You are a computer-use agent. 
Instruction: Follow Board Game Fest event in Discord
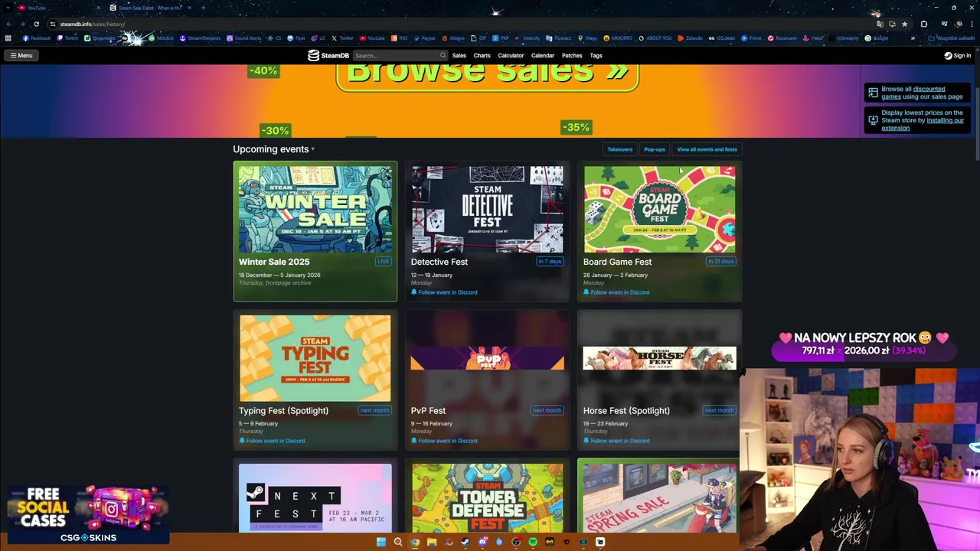(x=616, y=292)
